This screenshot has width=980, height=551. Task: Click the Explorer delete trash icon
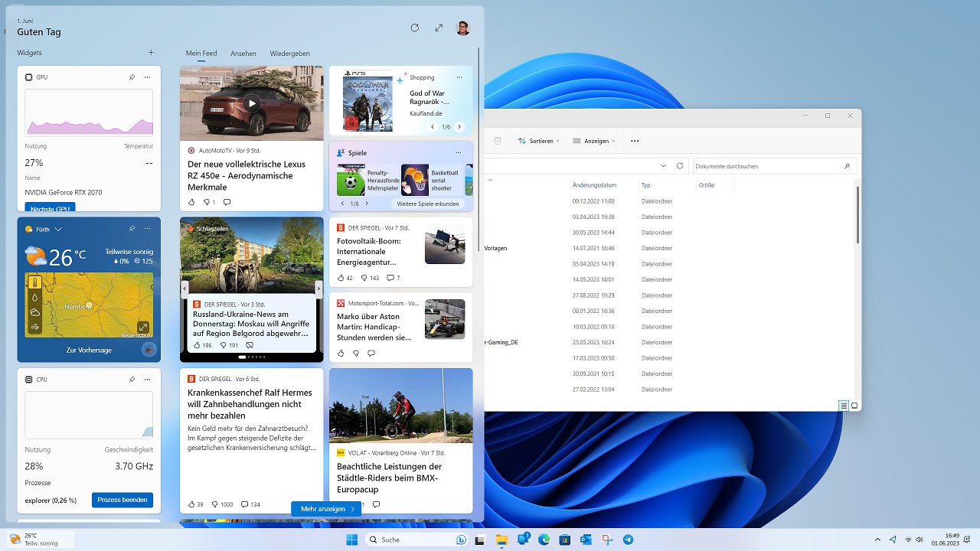pos(498,141)
